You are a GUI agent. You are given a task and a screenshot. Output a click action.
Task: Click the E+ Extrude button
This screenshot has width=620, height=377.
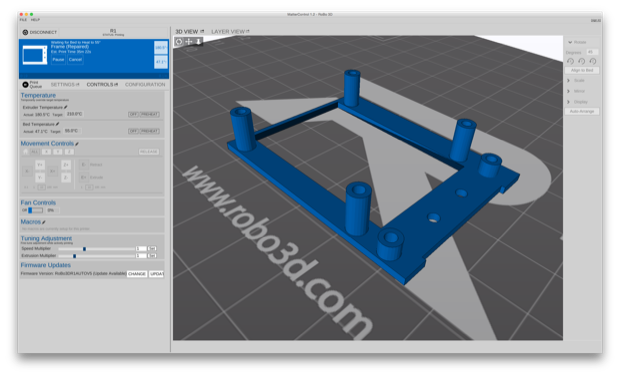click(x=83, y=177)
